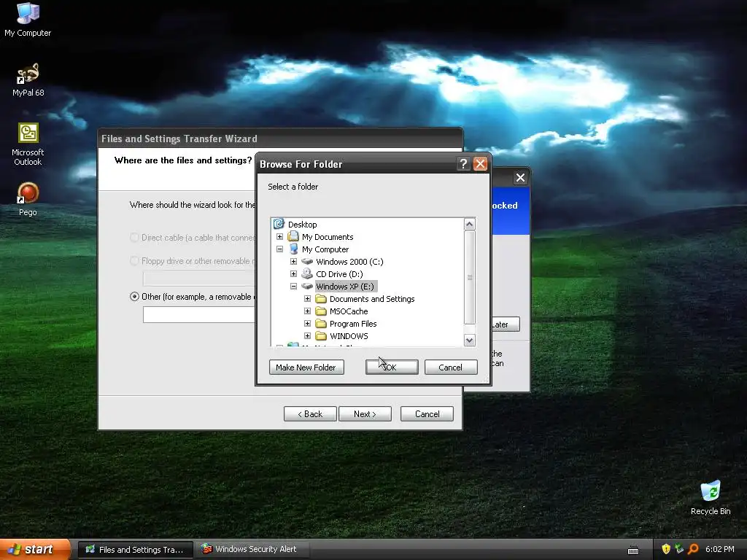The width and height of the screenshot is (747, 560).
Task: Click the folder tree scroll up arrow
Action: [469, 225]
